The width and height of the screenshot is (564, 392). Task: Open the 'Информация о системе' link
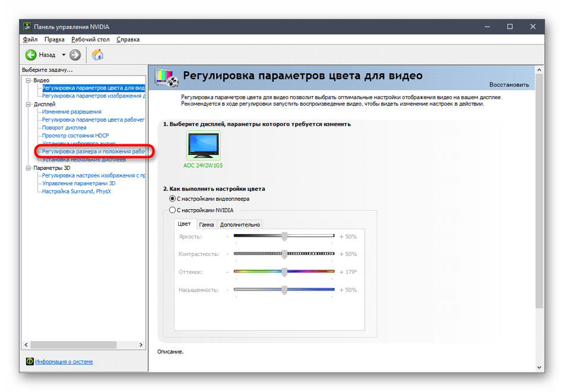pyautogui.click(x=64, y=361)
